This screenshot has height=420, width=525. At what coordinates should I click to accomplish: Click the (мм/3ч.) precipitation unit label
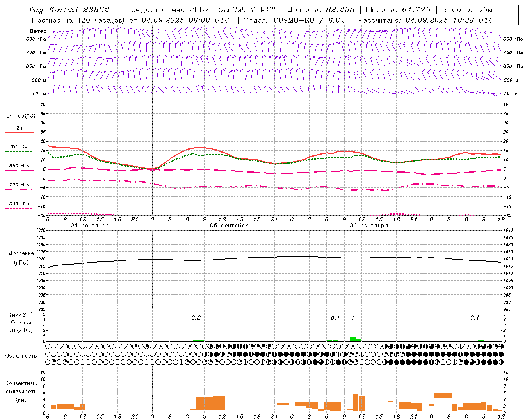tap(21, 315)
